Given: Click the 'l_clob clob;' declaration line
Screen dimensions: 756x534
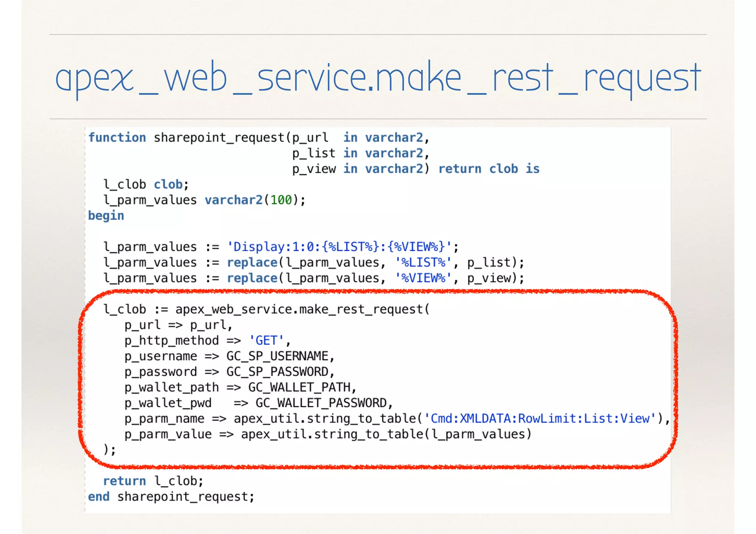Looking at the screenshot, I should [x=146, y=185].
